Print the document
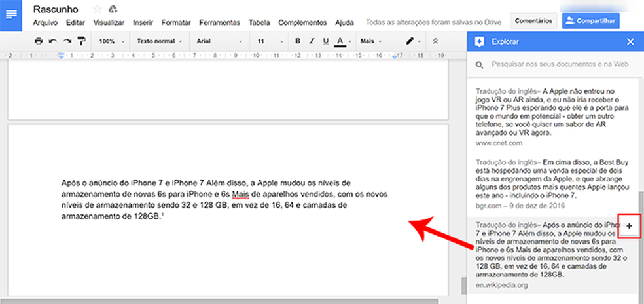 39,41
